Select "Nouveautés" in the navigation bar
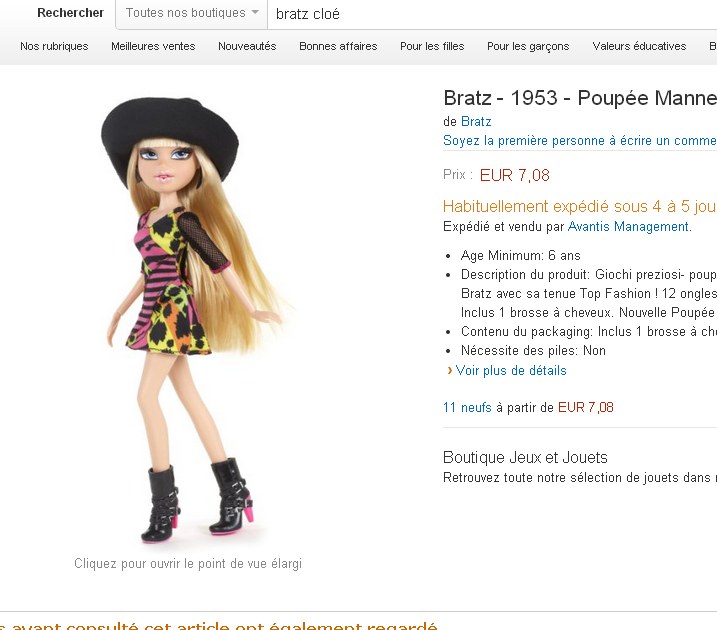Screen dimensions: 717x630 [x=247, y=46]
